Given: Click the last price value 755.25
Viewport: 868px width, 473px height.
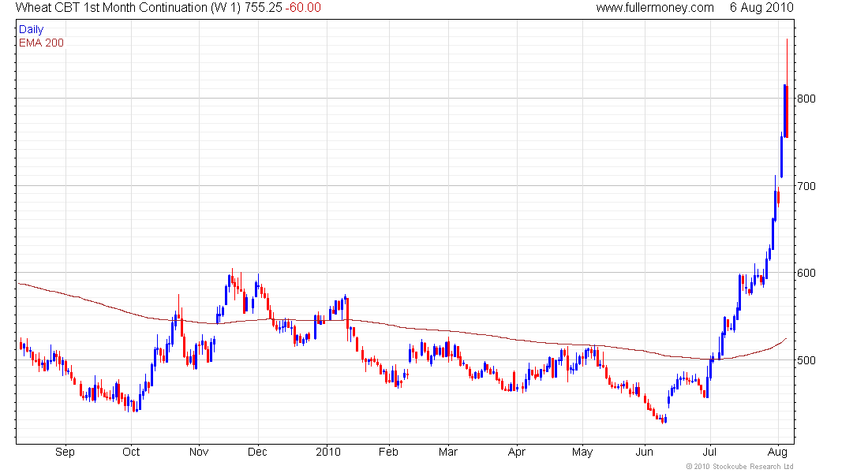Looking at the screenshot, I should click(x=263, y=8).
